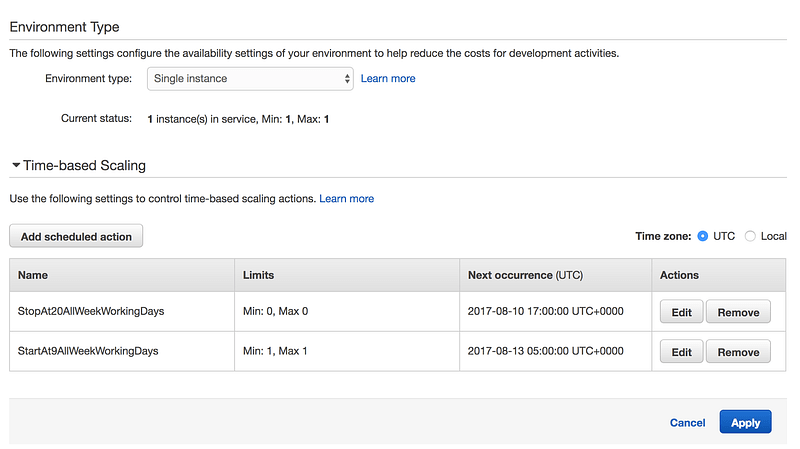Collapse the Time-based Scaling section triangle
800x449 pixels.
[x=16, y=165]
